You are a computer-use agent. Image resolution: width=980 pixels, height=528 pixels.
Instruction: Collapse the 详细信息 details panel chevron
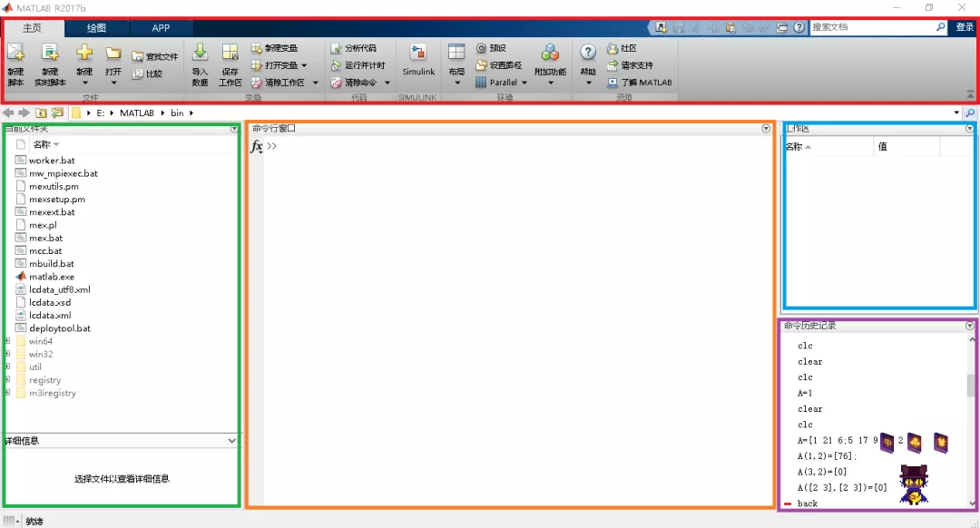[x=232, y=441]
